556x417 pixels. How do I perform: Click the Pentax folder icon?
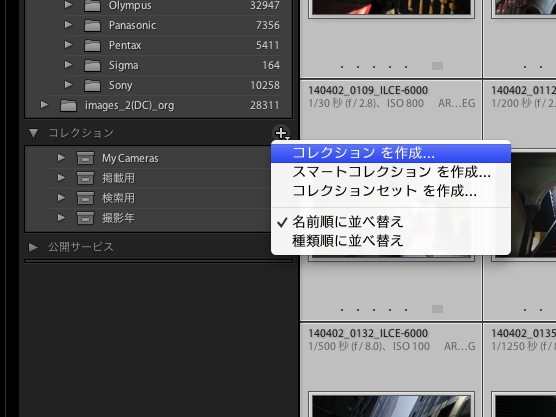[x=92, y=45]
